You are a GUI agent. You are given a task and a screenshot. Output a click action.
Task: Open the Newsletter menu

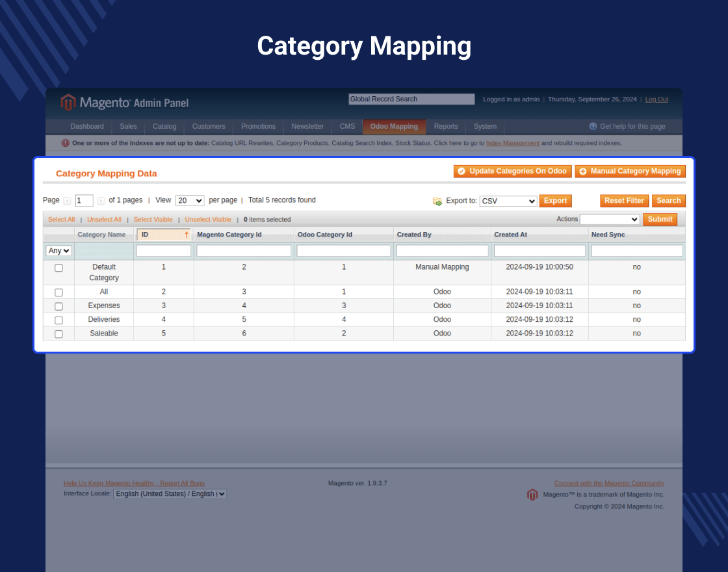coord(307,126)
